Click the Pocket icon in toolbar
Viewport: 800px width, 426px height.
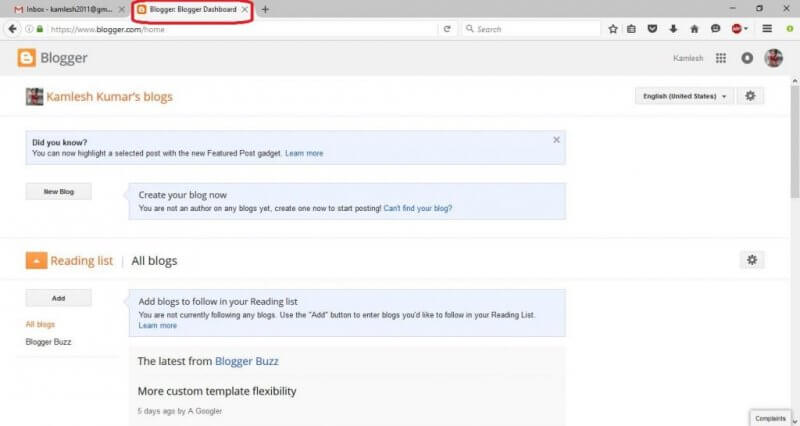click(x=652, y=29)
